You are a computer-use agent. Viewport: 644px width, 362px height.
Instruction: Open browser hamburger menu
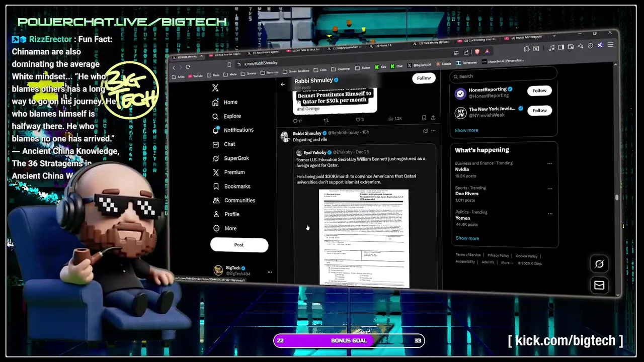pos(610,45)
